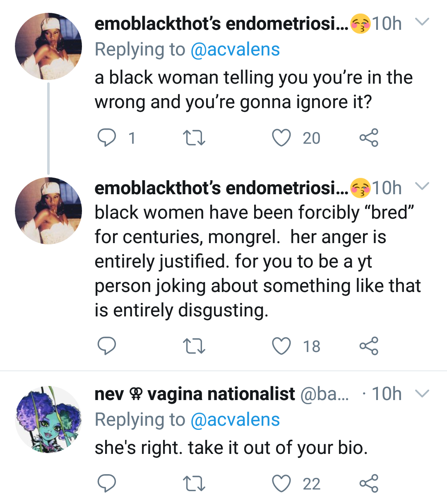447x504 pixels.
Task: Like the tweet with 20 likes
Action: [281, 138]
